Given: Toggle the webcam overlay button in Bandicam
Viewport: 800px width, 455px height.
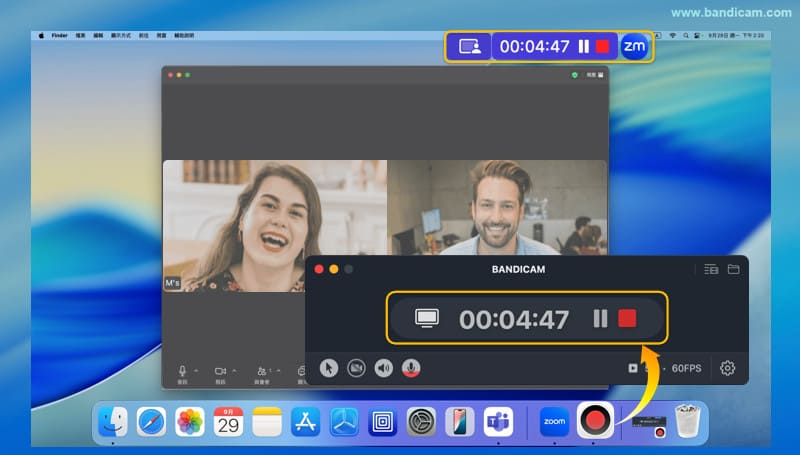Looking at the screenshot, I should click(356, 368).
